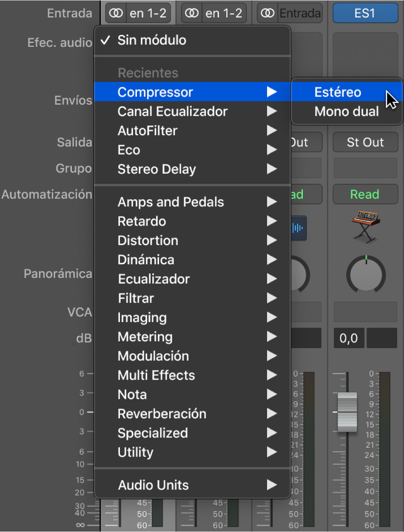The height and width of the screenshot is (532, 404).
Task: Expand the Audio Units submenu
Action: (153, 485)
